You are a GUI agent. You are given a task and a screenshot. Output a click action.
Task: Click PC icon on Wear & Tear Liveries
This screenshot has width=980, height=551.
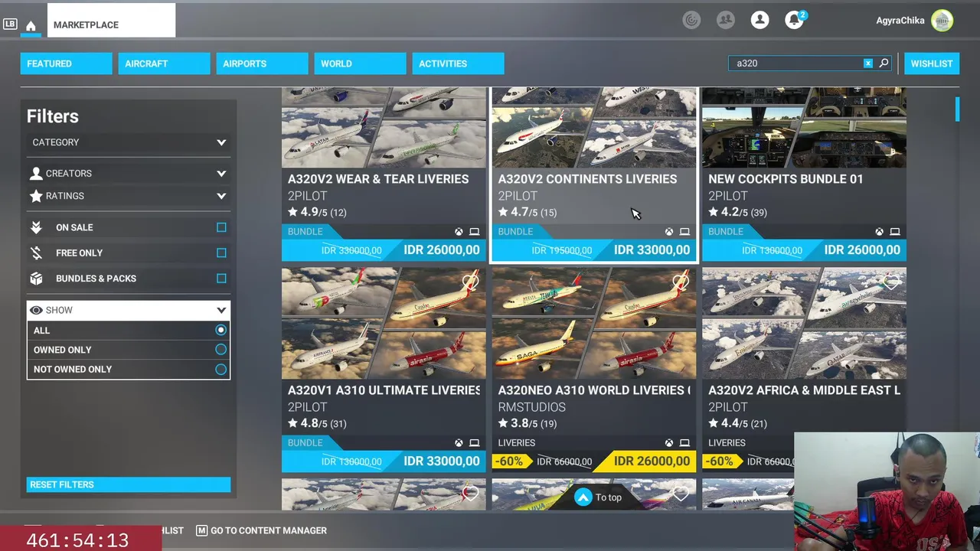coord(474,232)
